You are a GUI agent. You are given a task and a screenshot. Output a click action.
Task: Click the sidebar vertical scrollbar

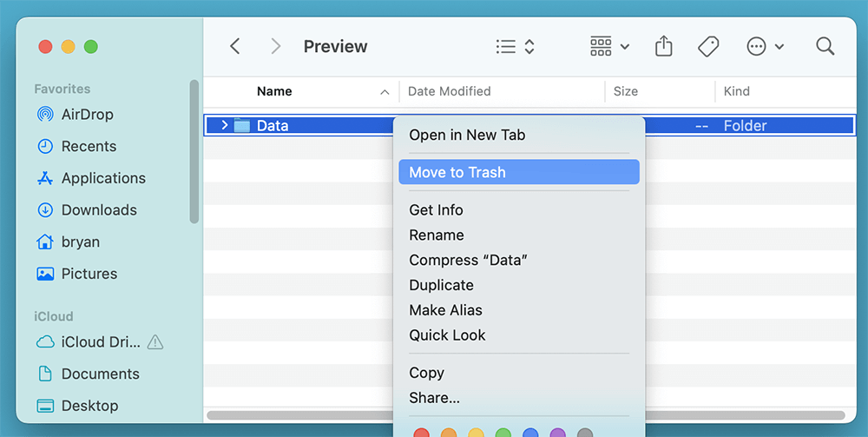point(194,151)
